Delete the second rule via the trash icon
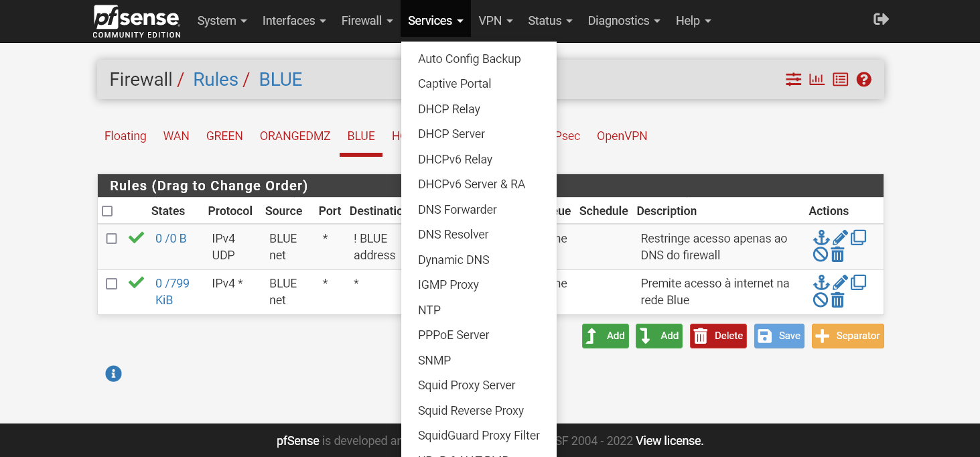Screen dimensions: 980x457 [x=837, y=299]
